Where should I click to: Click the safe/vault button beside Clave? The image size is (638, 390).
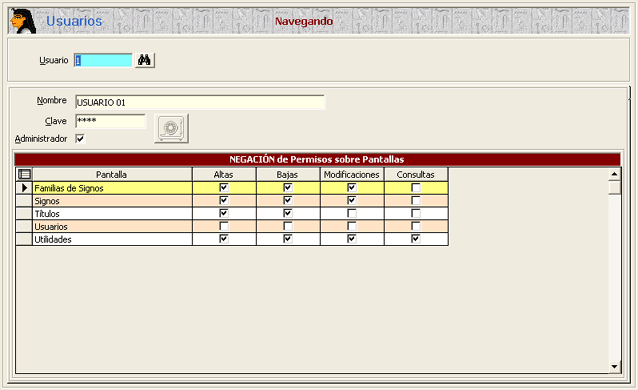coord(171,128)
